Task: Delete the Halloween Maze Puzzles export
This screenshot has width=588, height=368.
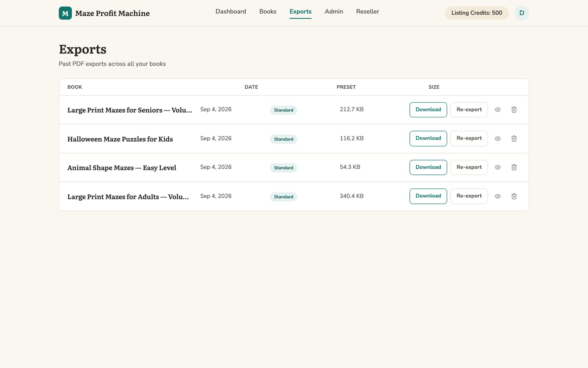Action: [x=514, y=139]
